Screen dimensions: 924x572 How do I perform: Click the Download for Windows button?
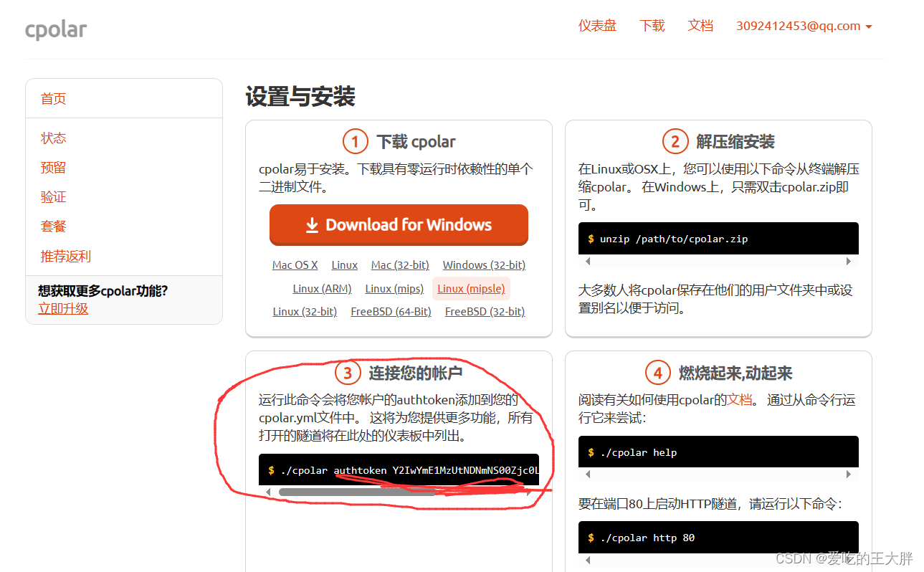399,224
